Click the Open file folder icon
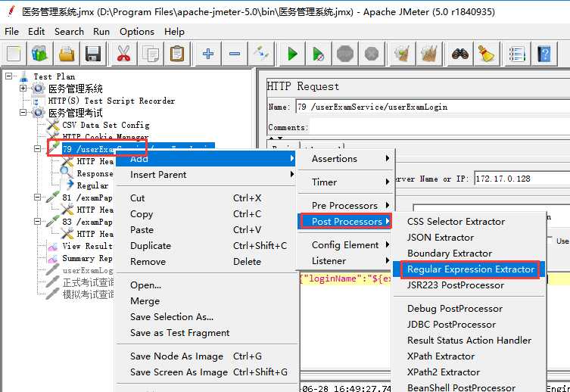This screenshot has width=570, height=392. click(x=67, y=54)
